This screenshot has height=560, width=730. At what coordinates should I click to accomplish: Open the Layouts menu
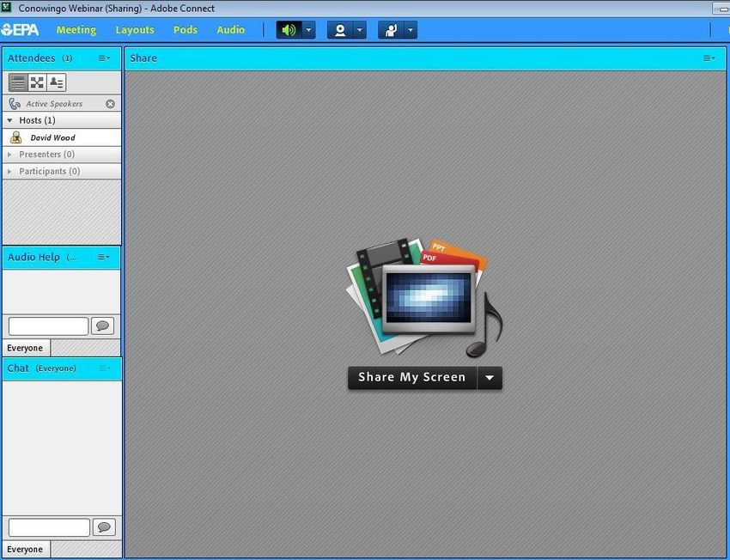pyautogui.click(x=135, y=30)
